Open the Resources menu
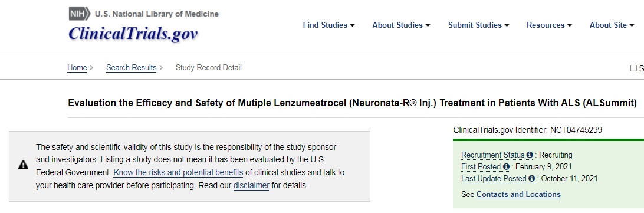The image size is (644, 213). 550,25
